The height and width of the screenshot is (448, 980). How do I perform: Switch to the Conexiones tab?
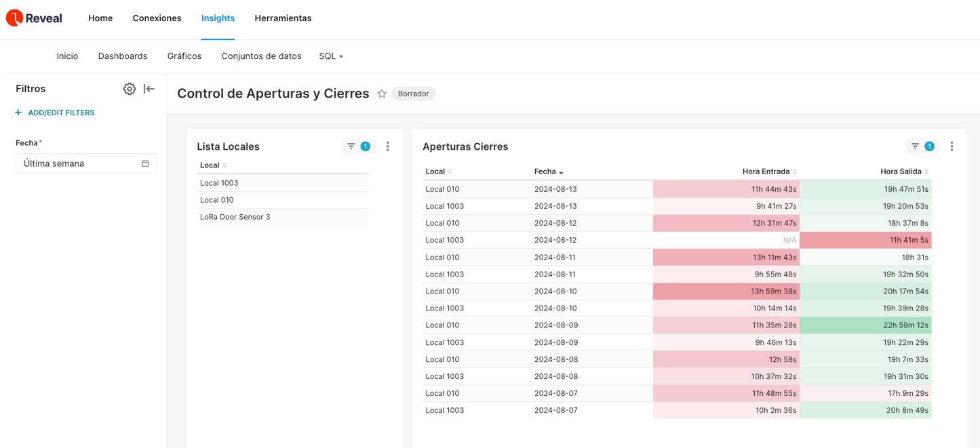[157, 18]
